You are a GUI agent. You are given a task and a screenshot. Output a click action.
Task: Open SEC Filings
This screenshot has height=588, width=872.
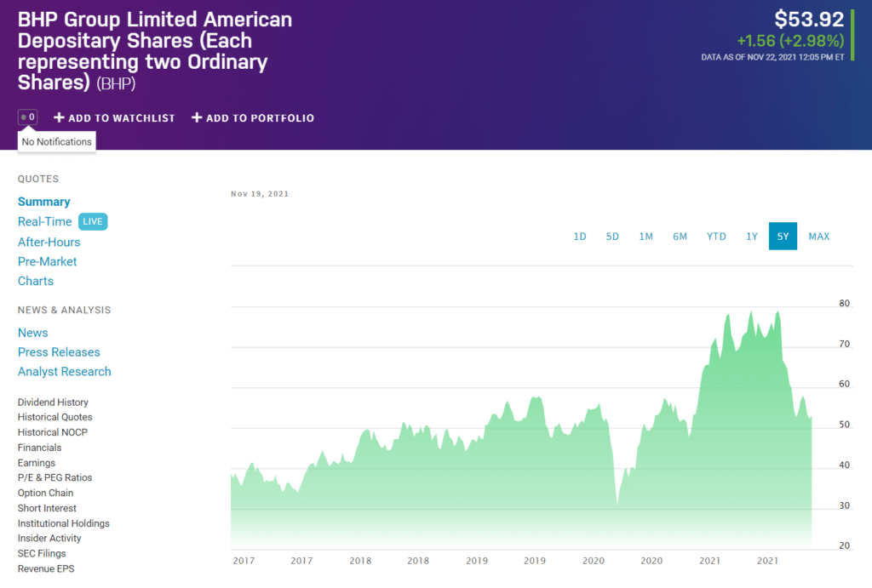pyautogui.click(x=42, y=554)
